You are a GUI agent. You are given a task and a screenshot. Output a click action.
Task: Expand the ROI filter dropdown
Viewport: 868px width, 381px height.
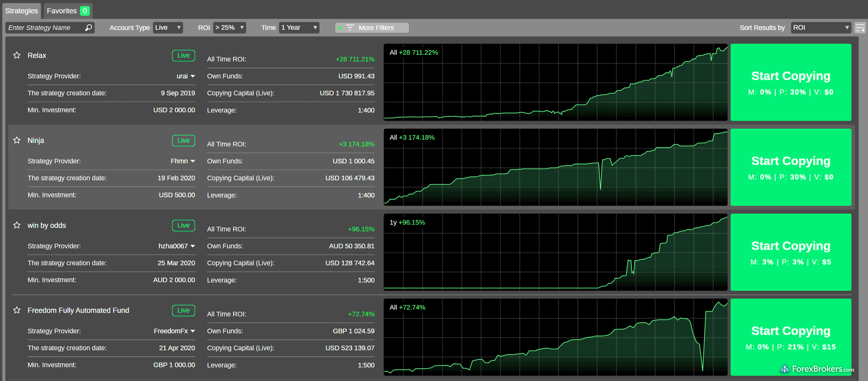229,28
